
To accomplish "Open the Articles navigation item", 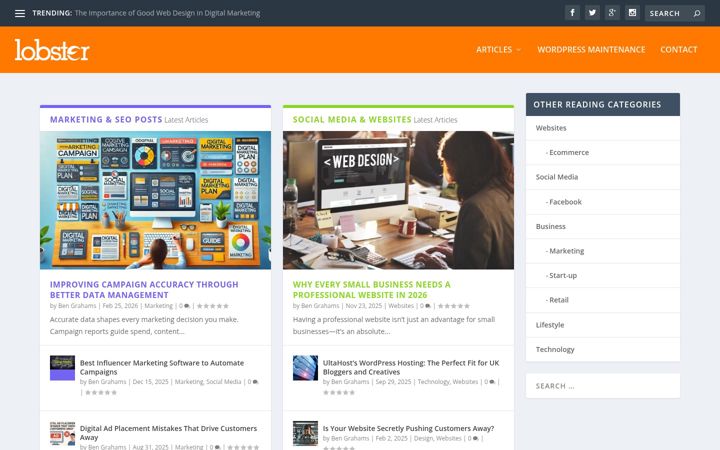I will tap(494, 50).
